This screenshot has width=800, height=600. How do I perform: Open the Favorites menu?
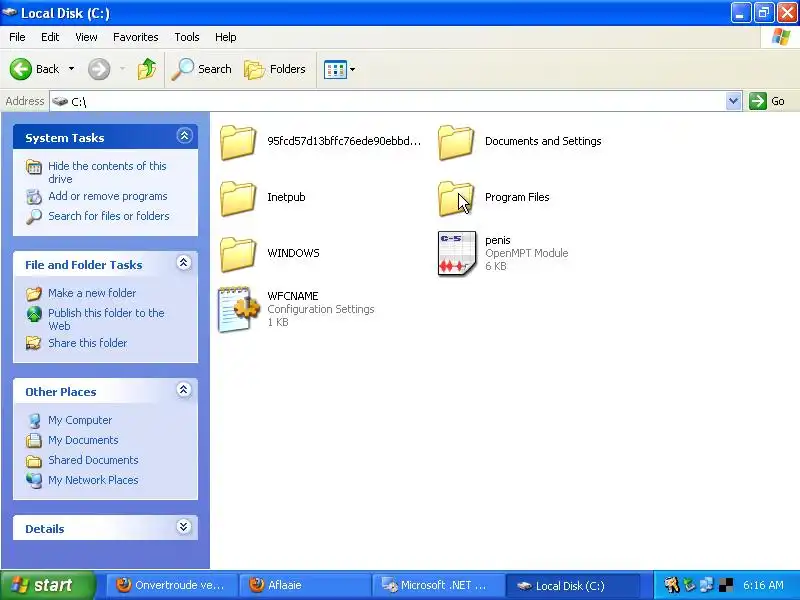click(136, 37)
